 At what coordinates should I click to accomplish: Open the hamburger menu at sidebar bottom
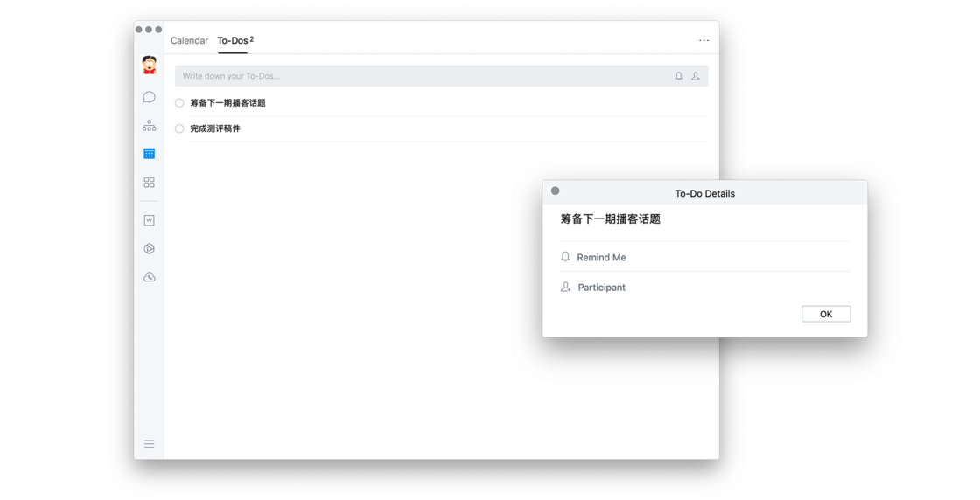[x=149, y=444]
